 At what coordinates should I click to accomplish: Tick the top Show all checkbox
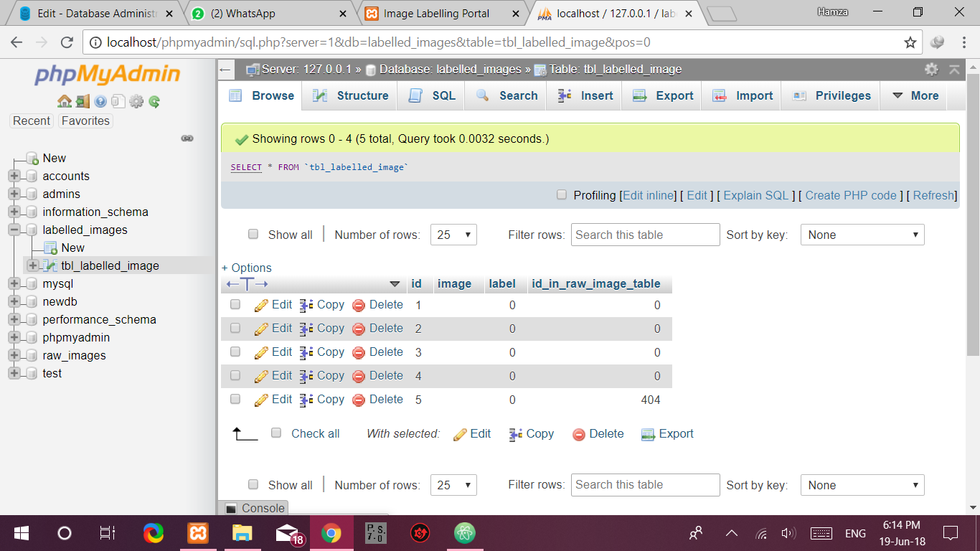[x=253, y=234]
